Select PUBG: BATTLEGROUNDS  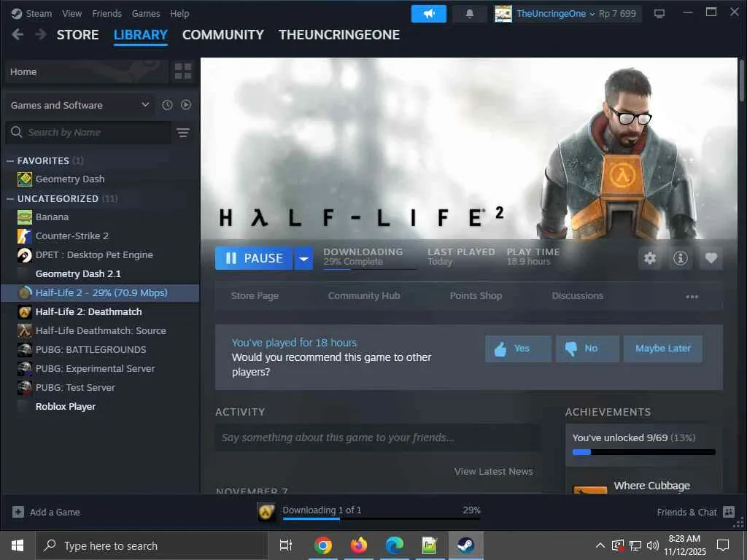[100, 349]
